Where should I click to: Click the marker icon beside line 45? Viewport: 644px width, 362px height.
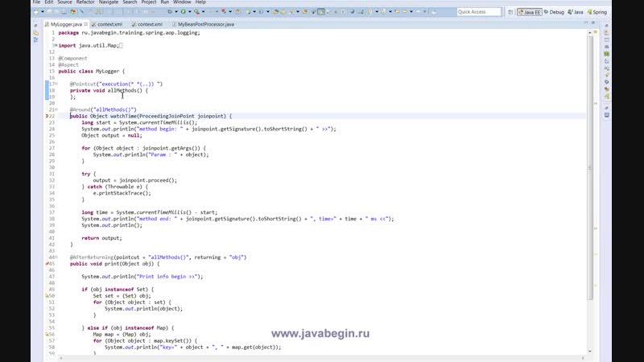[47, 264]
